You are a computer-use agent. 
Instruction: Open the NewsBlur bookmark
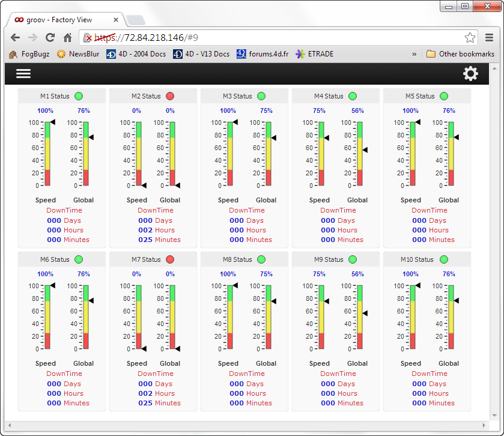tap(78, 54)
